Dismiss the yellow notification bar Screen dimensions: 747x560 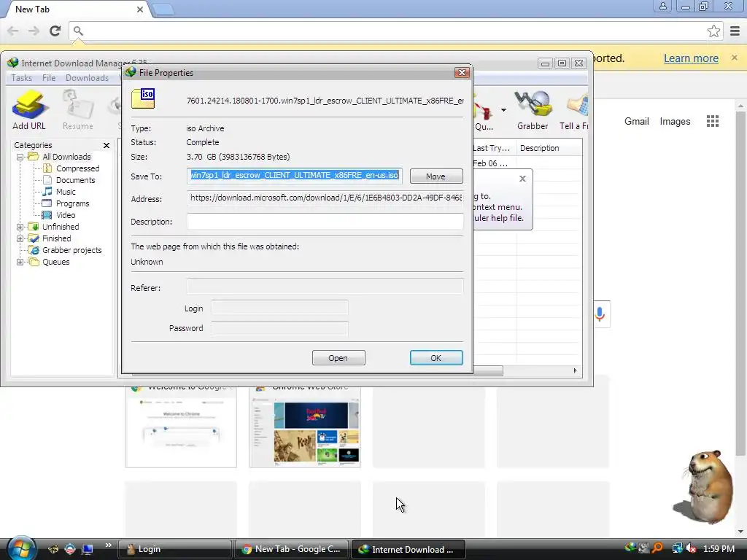coord(734,58)
